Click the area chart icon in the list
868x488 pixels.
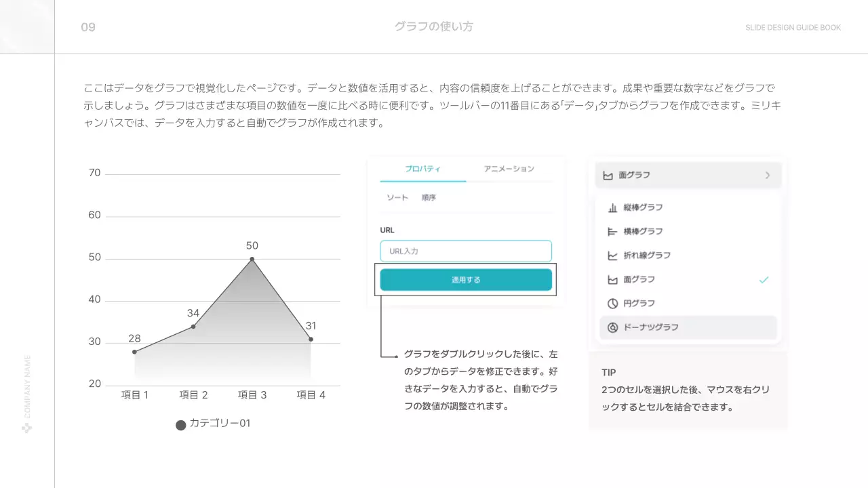pyautogui.click(x=612, y=280)
